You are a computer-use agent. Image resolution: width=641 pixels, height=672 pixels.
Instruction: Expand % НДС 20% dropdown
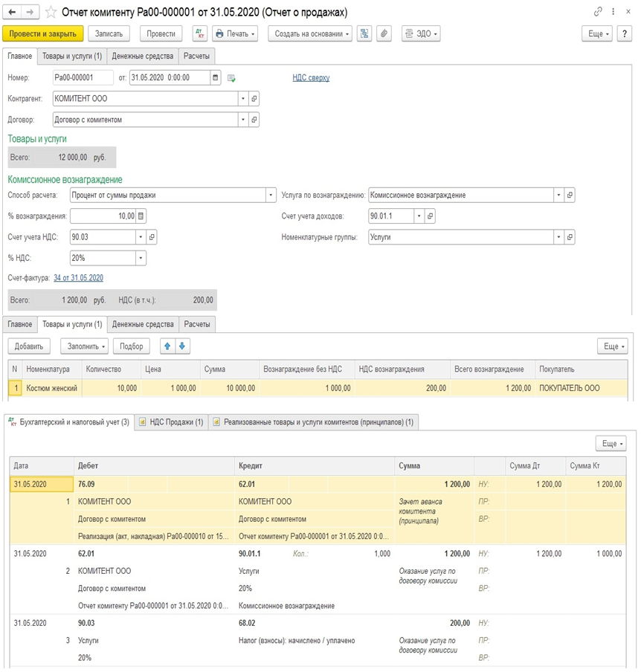tap(141, 258)
